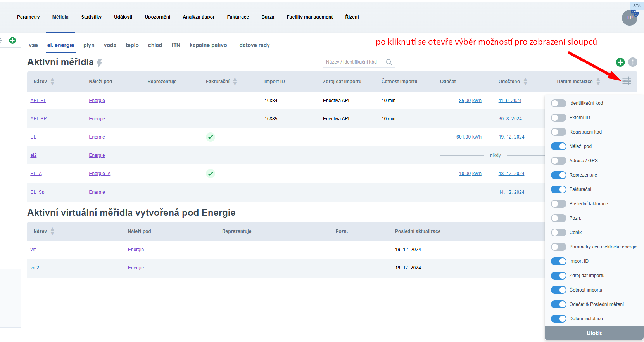Click the search magnifier icon

point(389,62)
